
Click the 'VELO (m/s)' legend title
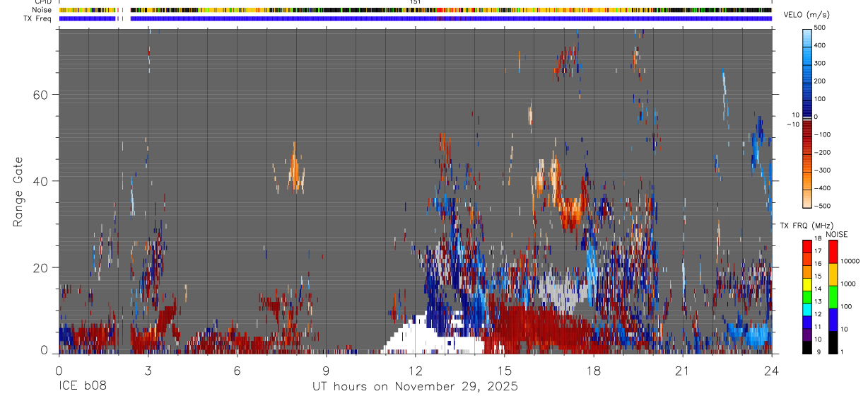coord(808,16)
